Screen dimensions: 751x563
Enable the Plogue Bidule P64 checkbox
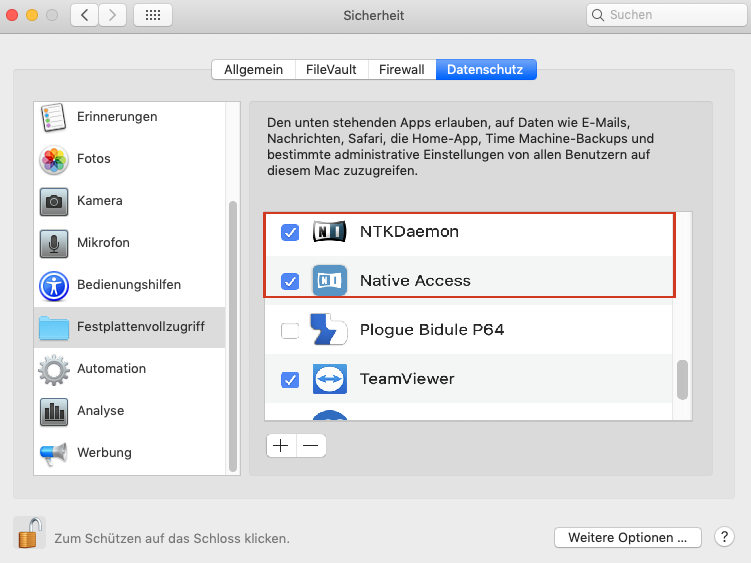coord(290,330)
